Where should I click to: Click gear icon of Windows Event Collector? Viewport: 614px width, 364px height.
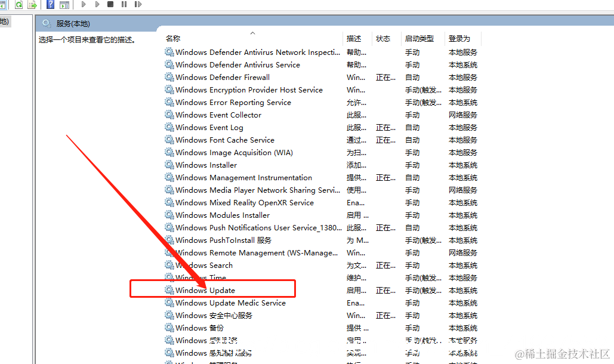coord(169,115)
